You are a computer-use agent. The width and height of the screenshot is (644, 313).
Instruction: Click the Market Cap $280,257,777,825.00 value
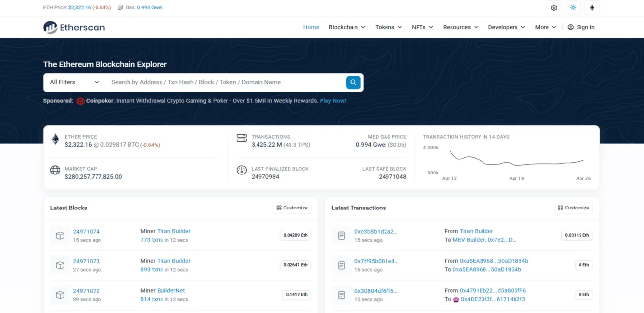click(93, 177)
